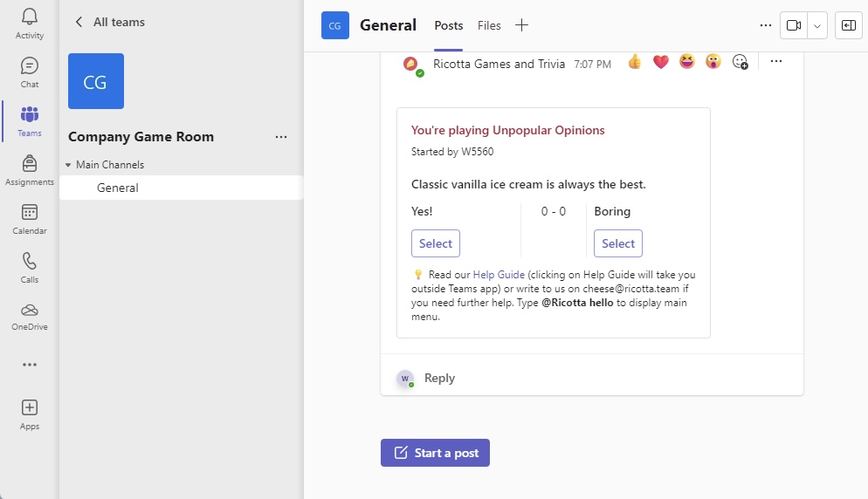Click Ricotta Games and Trivia avatar
868x499 pixels.
(x=411, y=65)
